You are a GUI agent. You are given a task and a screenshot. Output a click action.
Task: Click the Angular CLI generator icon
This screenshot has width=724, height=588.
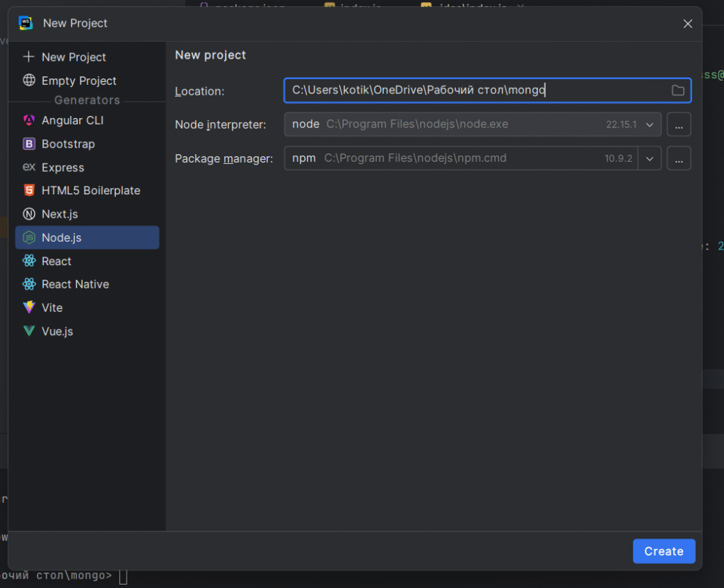pos(29,120)
